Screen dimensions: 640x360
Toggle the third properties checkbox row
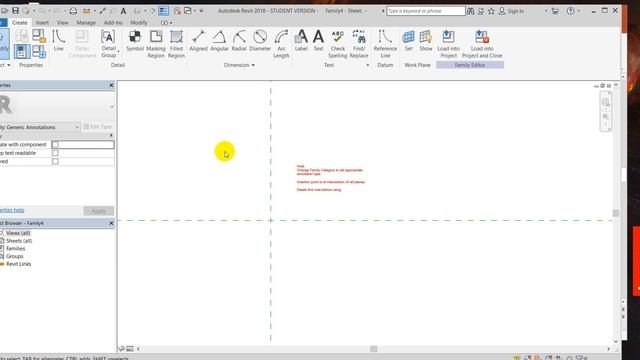tap(55, 162)
